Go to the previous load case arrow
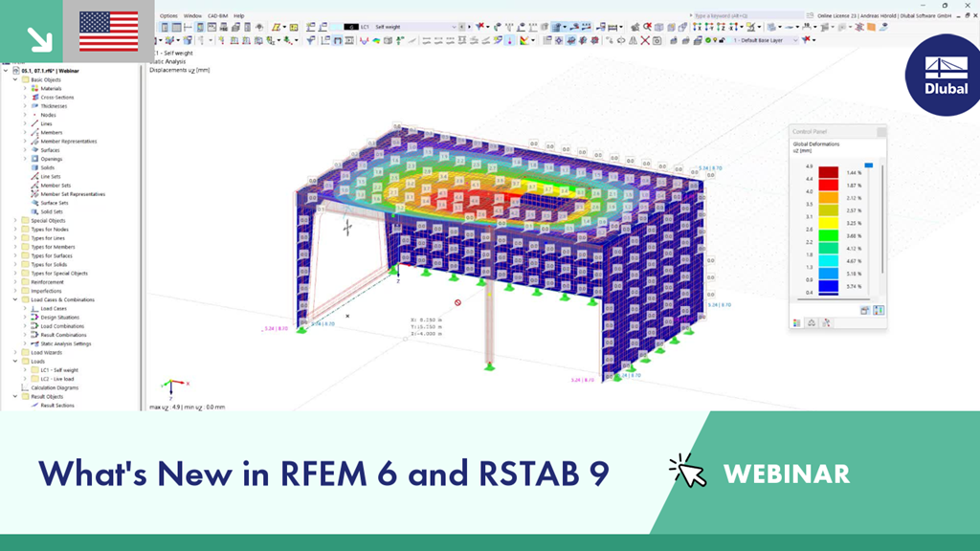 coord(462,27)
